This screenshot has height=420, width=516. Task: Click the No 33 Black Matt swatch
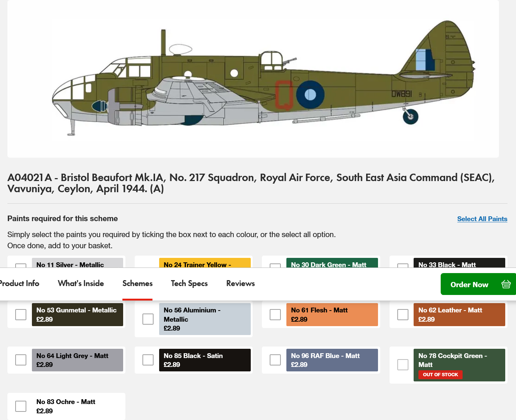point(459,263)
